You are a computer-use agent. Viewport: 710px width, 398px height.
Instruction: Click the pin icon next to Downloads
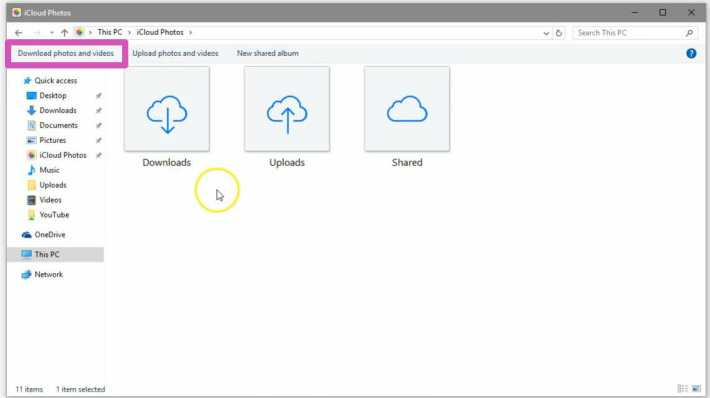(x=98, y=110)
